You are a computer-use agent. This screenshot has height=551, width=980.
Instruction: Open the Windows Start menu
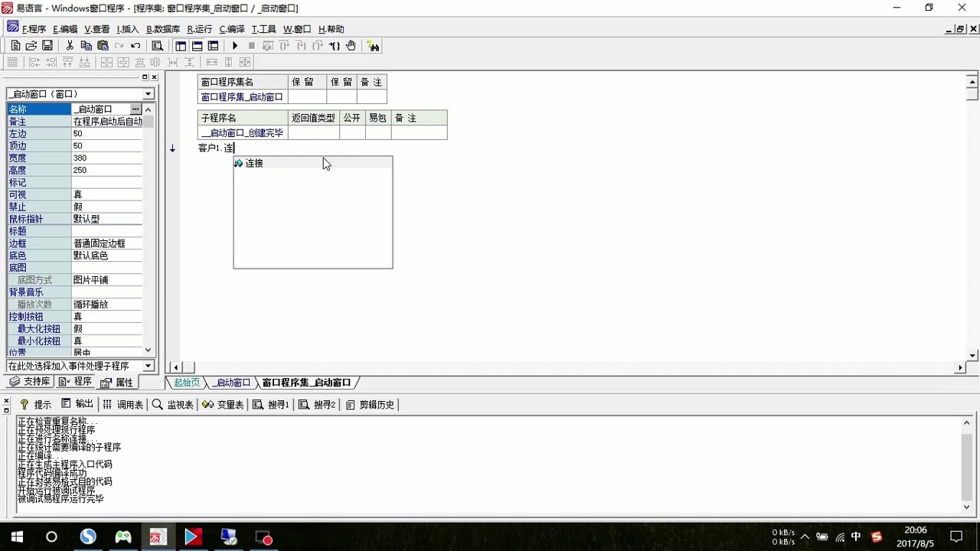click(17, 536)
